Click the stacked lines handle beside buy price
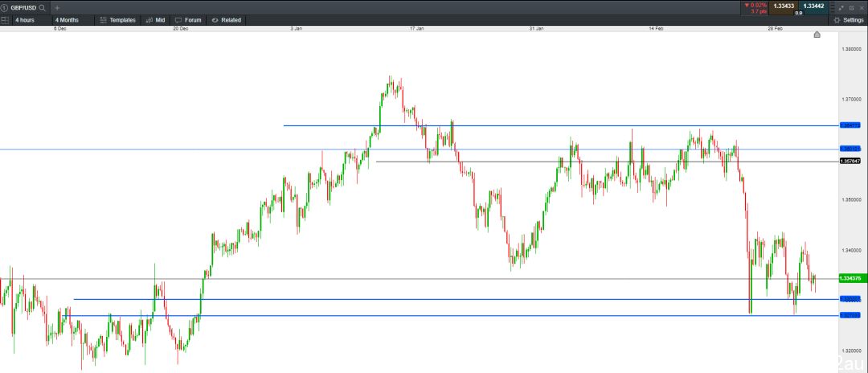The height and width of the screenshot is (373, 868). click(832, 8)
